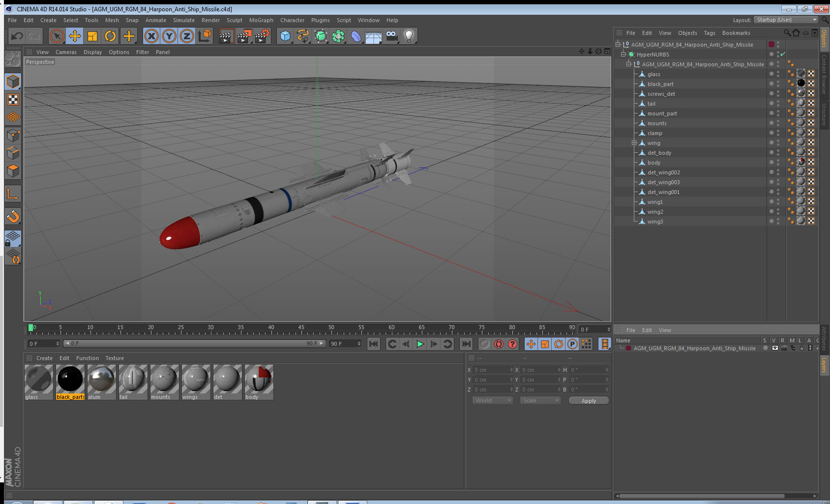Add a floor environment object icon
The width and height of the screenshot is (830, 504).
tap(374, 36)
